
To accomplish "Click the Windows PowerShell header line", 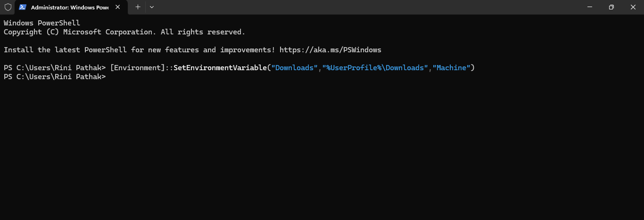I will (42, 23).
